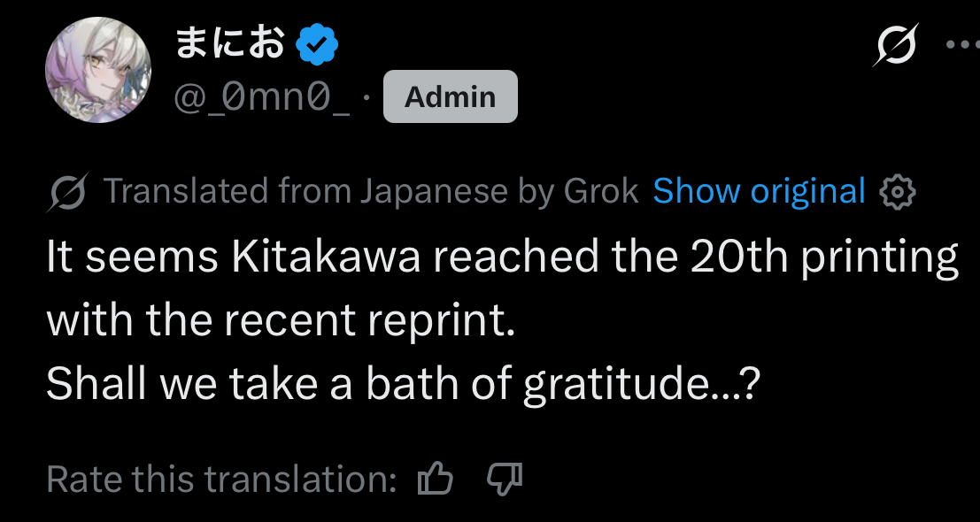Open Grok via the top-right slashed-circle icon
The image size is (980, 522).
click(895, 43)
